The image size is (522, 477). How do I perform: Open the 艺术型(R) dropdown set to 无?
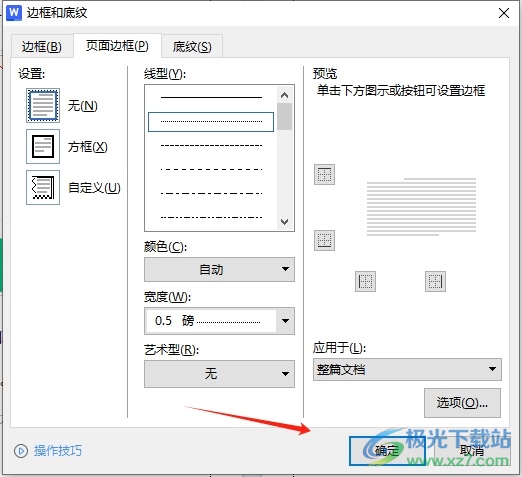(x=219, y=374)
